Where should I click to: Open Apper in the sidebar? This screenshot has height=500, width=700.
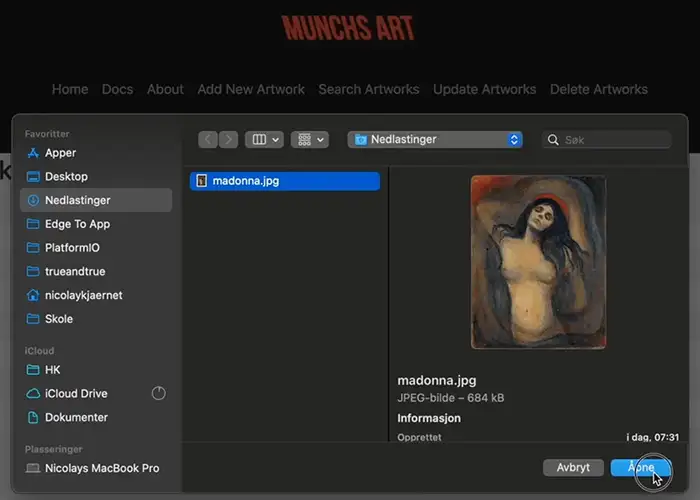[x=60, y=153]
